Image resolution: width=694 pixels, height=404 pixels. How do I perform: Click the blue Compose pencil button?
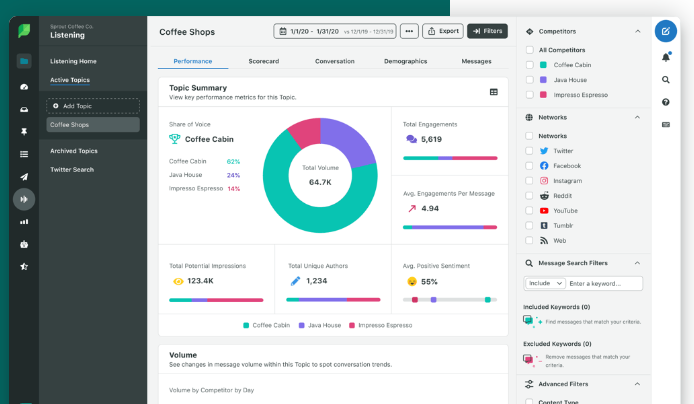tap(666, 31)
